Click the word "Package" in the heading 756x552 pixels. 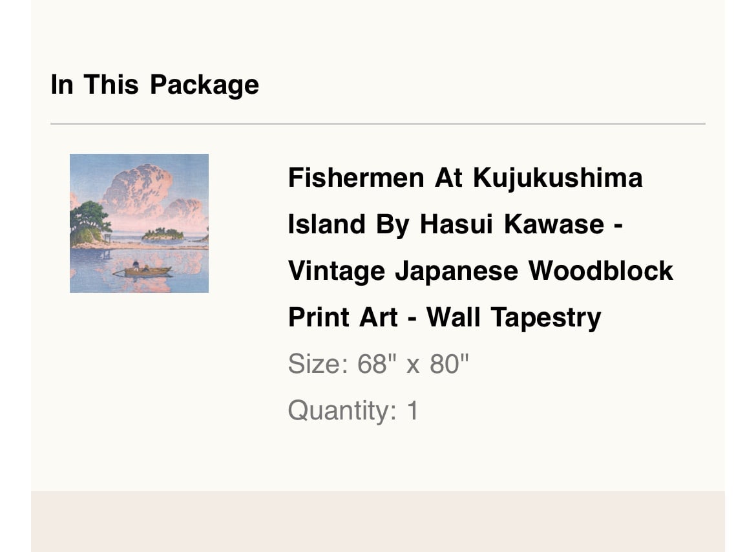(x=204, y=85)
